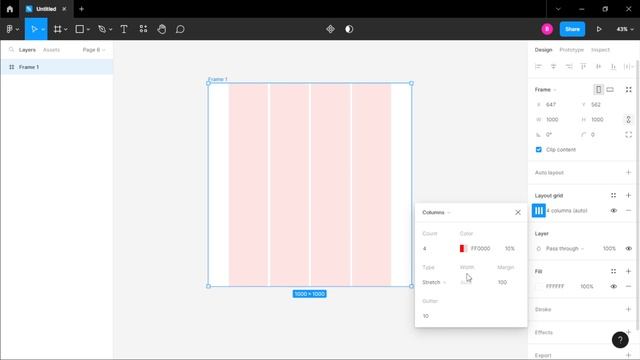Image resolution: width=640 pixels, height=360 pixels.
Task: Click the align bottom icon
Action: (x=613, y=67)
